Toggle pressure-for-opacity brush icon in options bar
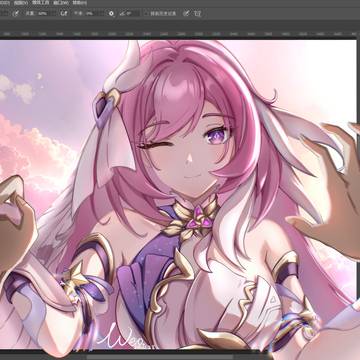This screenshot has height=360, width=360. (16, 14)
